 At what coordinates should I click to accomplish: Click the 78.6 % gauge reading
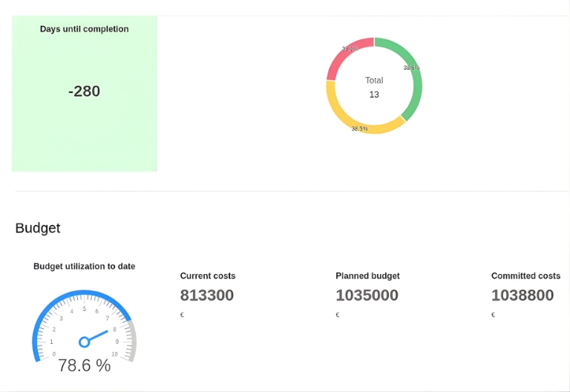84,365
